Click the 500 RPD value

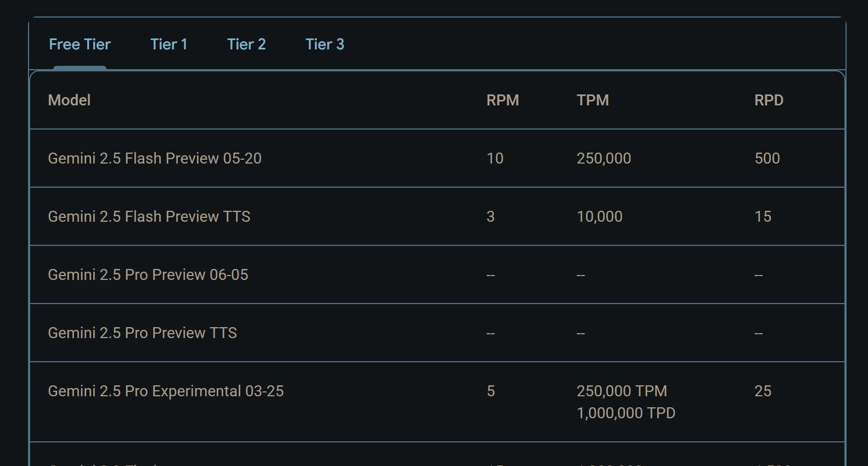[767, 159]
